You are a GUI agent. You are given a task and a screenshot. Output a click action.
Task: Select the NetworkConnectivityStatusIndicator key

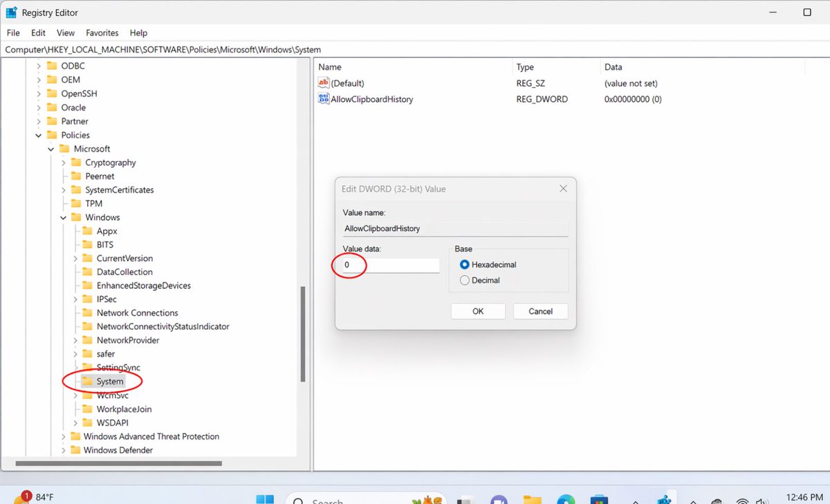coord(163,327)
